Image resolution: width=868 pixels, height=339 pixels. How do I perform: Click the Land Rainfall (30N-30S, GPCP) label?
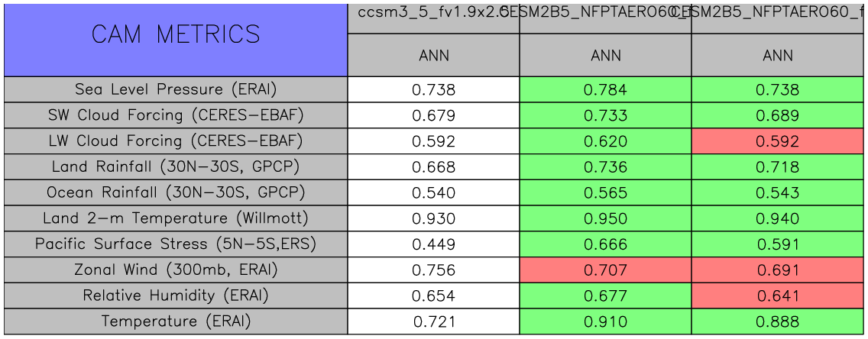176,167
